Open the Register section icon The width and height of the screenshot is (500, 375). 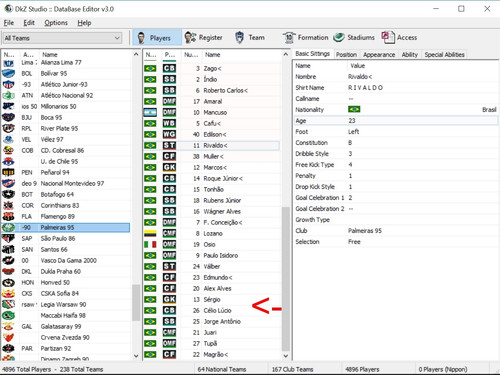coord(190,38)
